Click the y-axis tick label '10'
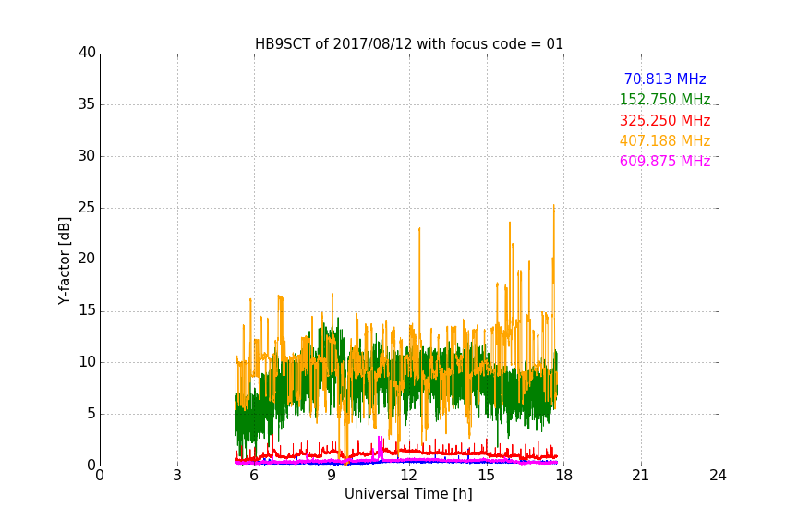Screen dimensions: 798x532 click(x=87, y=362)
